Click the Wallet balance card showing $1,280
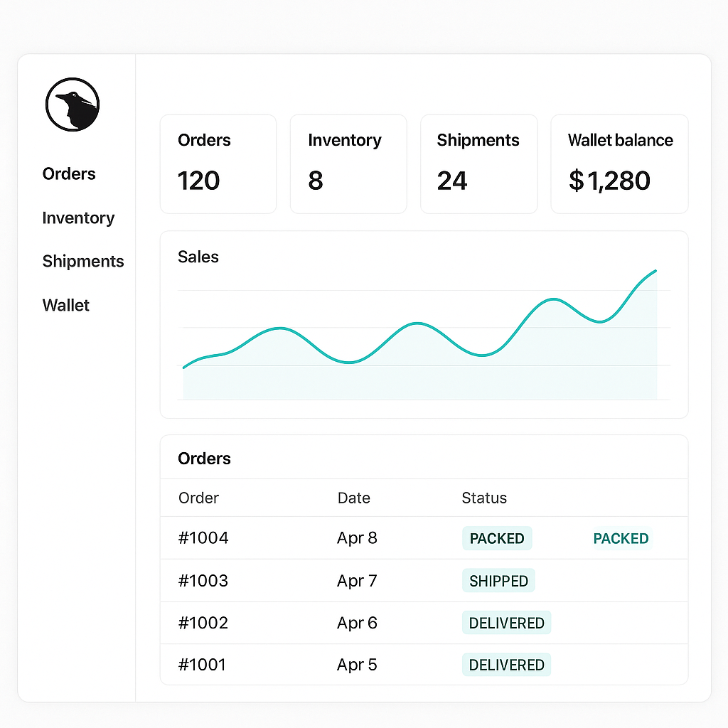728x728 pixels. 619,164
